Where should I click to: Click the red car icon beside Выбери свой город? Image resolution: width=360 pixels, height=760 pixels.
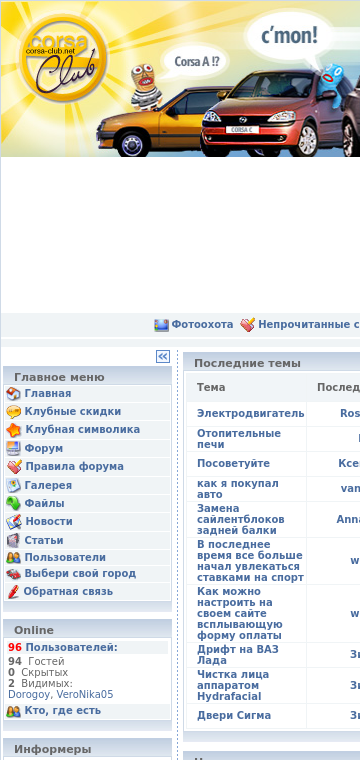[13, 574]
